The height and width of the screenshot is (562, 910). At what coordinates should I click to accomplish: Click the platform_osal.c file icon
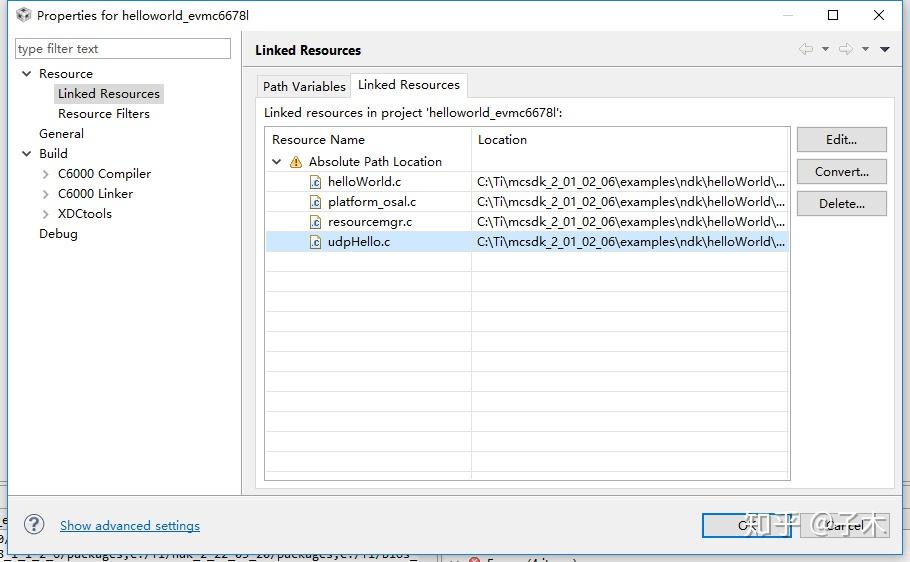315,202
